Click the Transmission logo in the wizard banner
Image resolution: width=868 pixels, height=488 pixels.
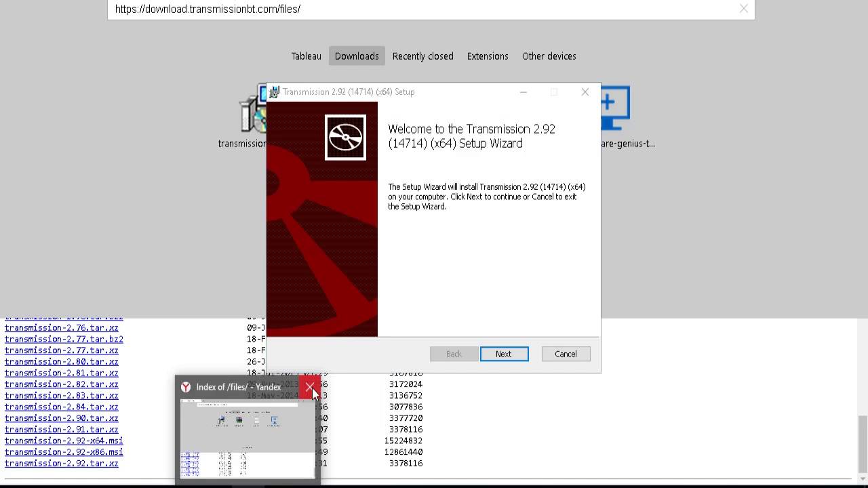[x=345, y=138]
